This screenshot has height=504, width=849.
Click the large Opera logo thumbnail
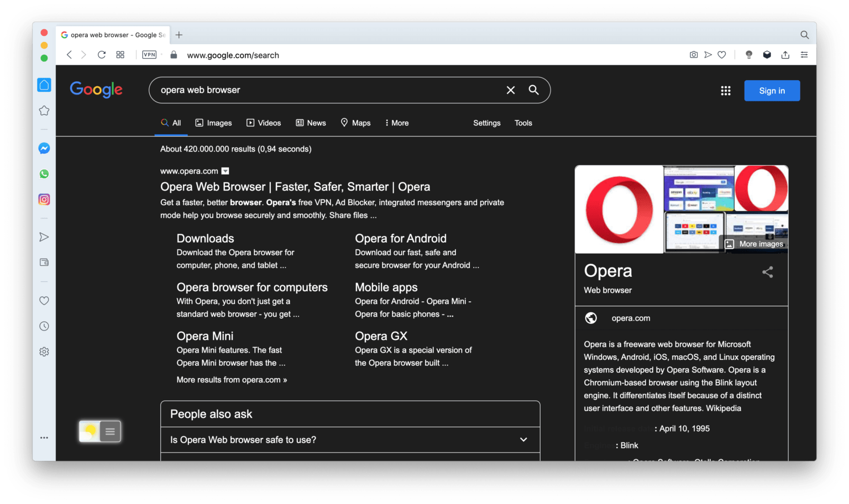click(x=619, y=209)
